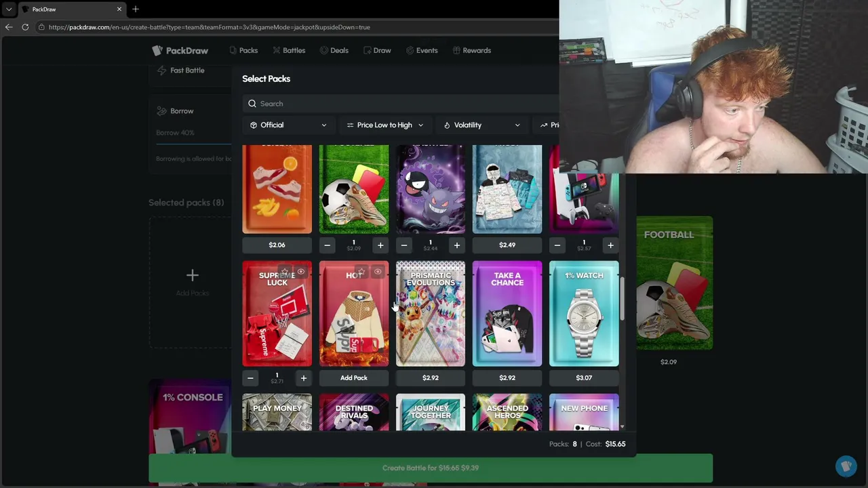
Task: Open the Events section
Action: [x=422, y=50]
